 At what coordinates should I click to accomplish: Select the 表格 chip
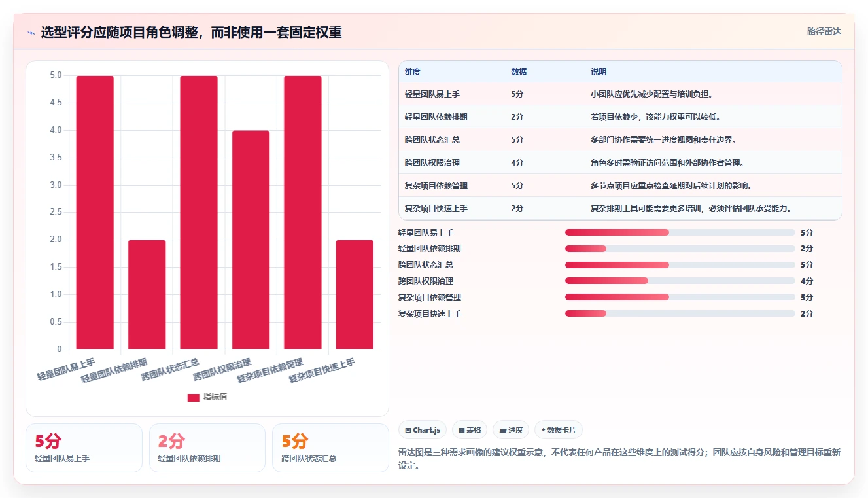point(470,430)
